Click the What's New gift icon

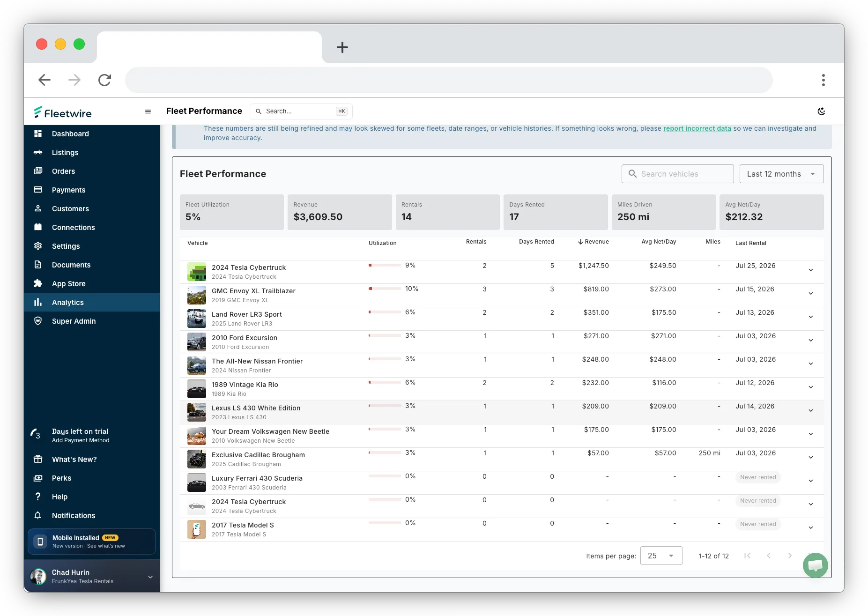[38, 459]
